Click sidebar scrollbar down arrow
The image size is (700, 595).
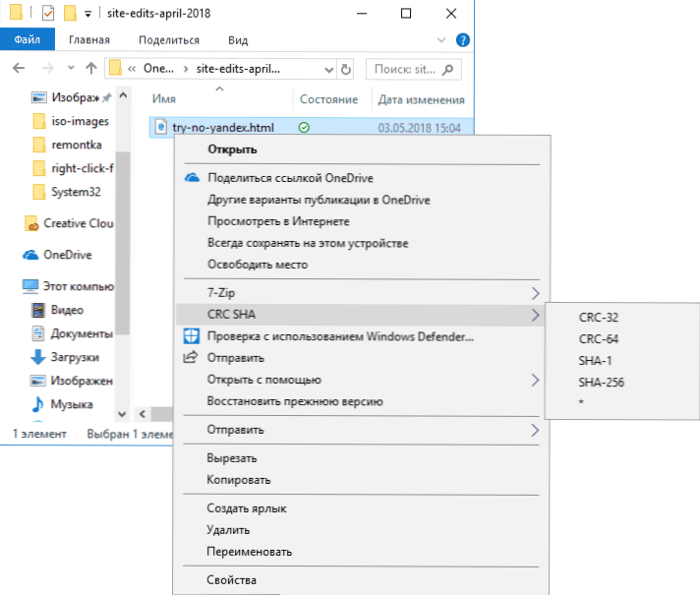[122, 414]
